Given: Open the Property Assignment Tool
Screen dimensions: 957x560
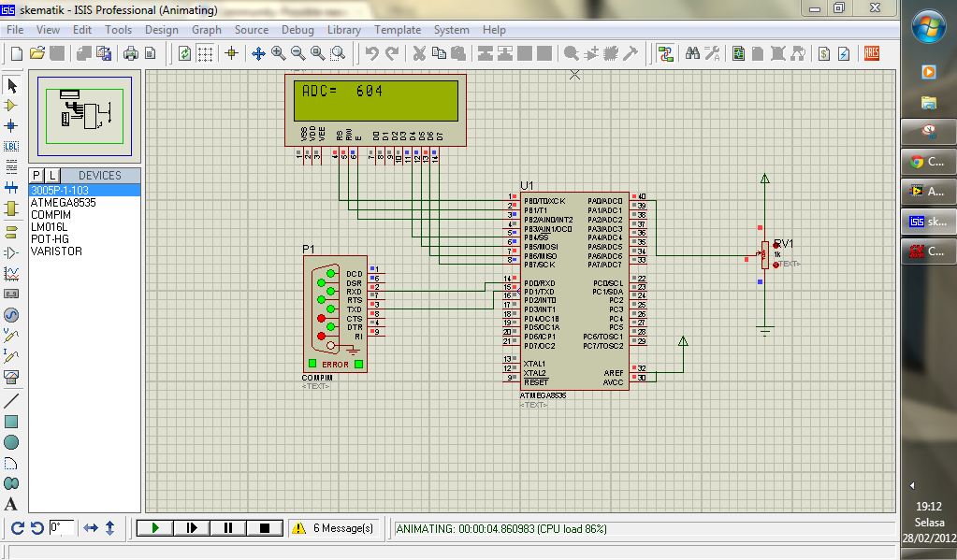Looking at the screenshot, I should point(712,53).
